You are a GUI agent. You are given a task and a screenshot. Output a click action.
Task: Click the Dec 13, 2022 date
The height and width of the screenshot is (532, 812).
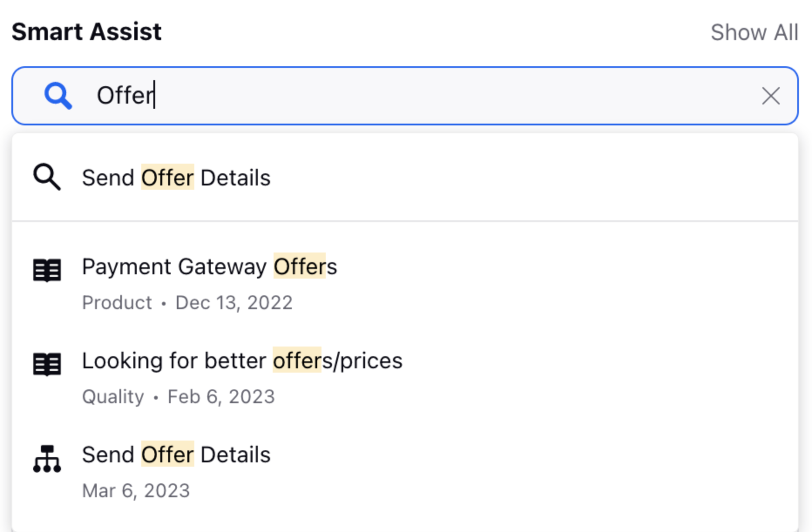point(233,303)
